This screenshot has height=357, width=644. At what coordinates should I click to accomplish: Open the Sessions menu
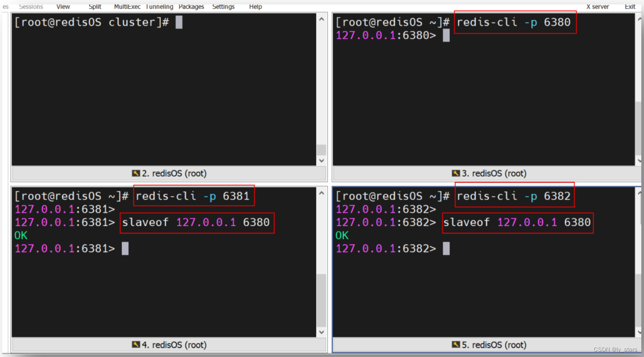coord(31,6)
